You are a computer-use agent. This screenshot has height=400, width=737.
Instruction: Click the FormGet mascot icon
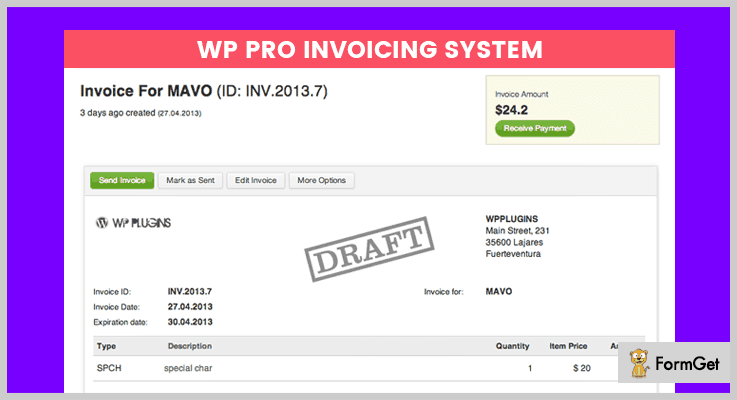coord(639,363)
